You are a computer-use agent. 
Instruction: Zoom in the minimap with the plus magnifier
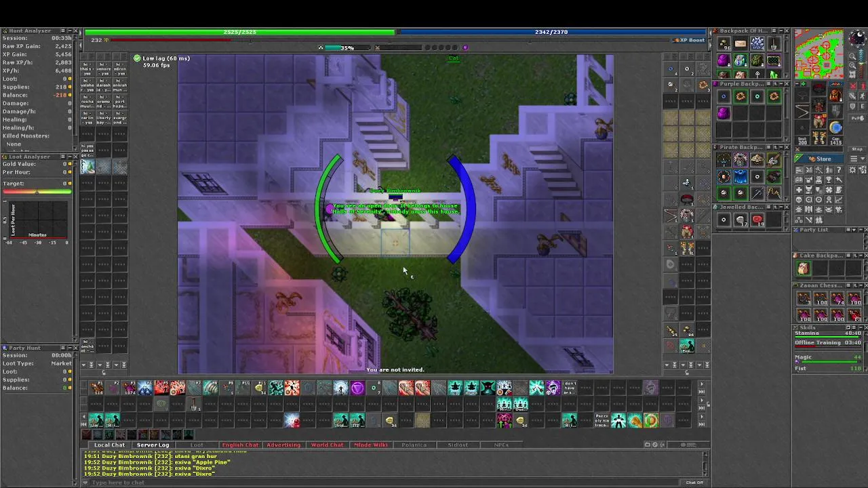pos(852,65)
